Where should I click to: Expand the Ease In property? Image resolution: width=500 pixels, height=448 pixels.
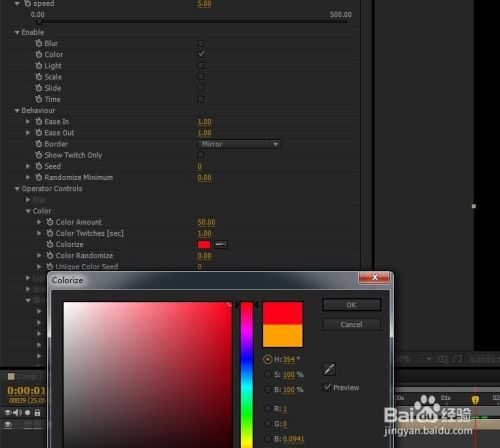(x=28, y=121)
